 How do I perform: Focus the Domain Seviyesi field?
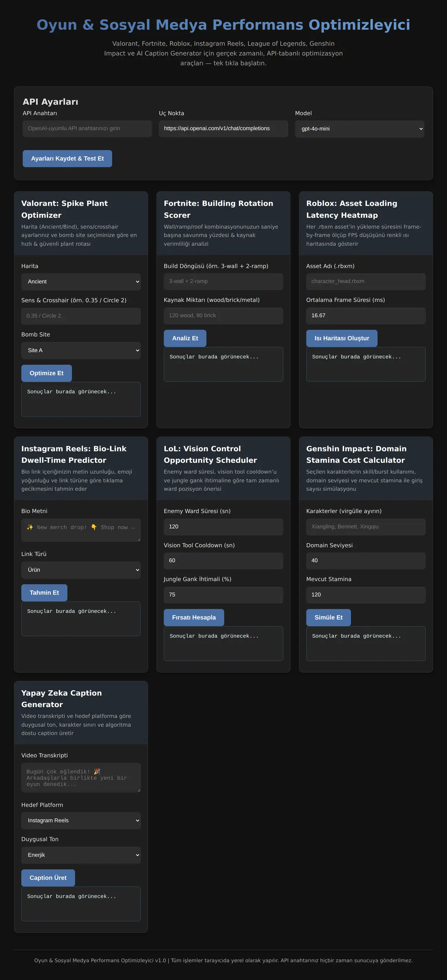pos(366,561)
